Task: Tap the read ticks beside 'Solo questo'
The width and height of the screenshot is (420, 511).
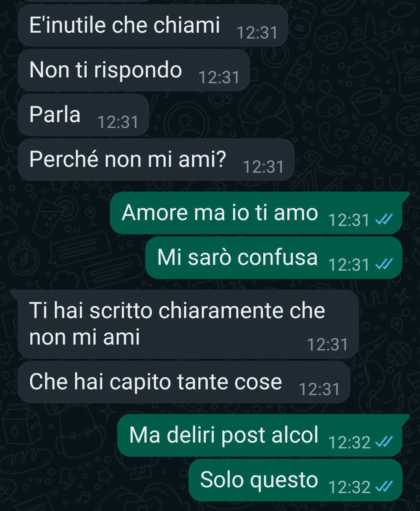Action: 384,486
